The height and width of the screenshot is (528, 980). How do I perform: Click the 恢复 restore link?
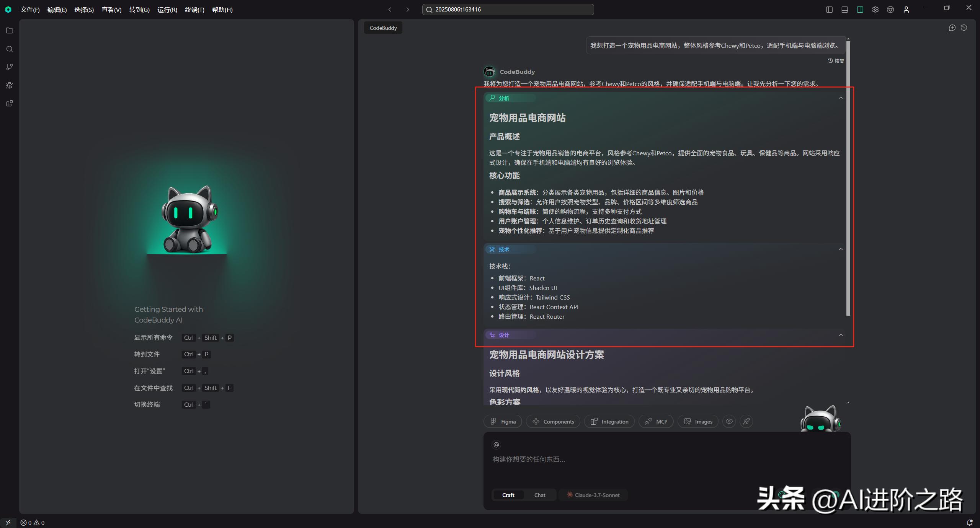[835, 61]
